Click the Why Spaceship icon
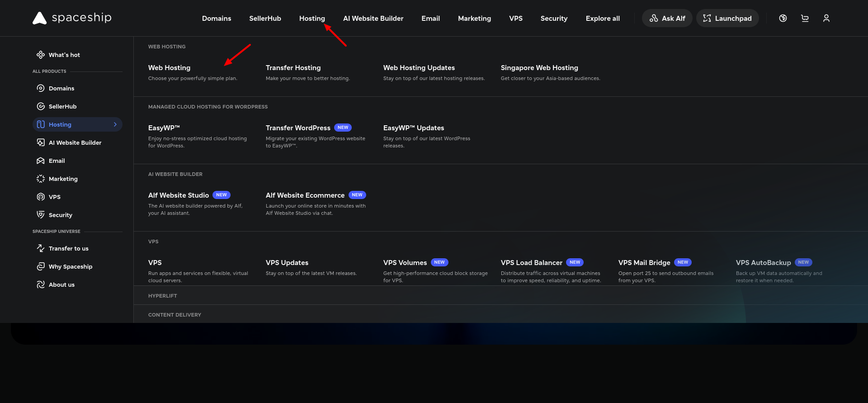This screenshot has width=868, height=403. point(41,266)
